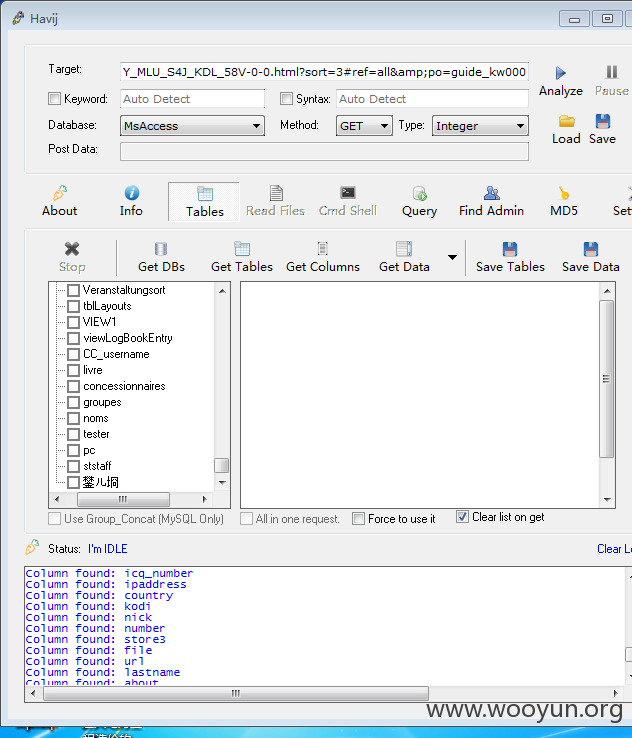Switch to the Tables section
The height and width of the screenshot is (738, 632).
(x=204, y=202)
